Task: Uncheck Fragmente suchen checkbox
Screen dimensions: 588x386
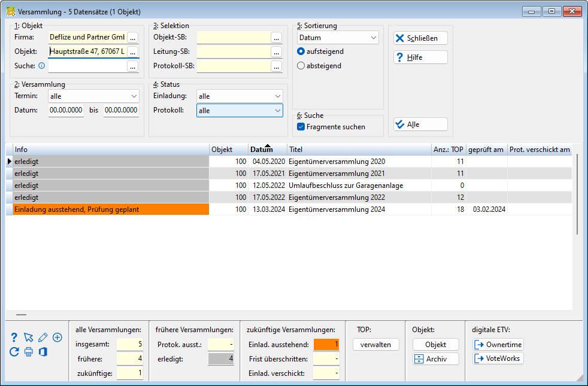Action: [301, 127]
